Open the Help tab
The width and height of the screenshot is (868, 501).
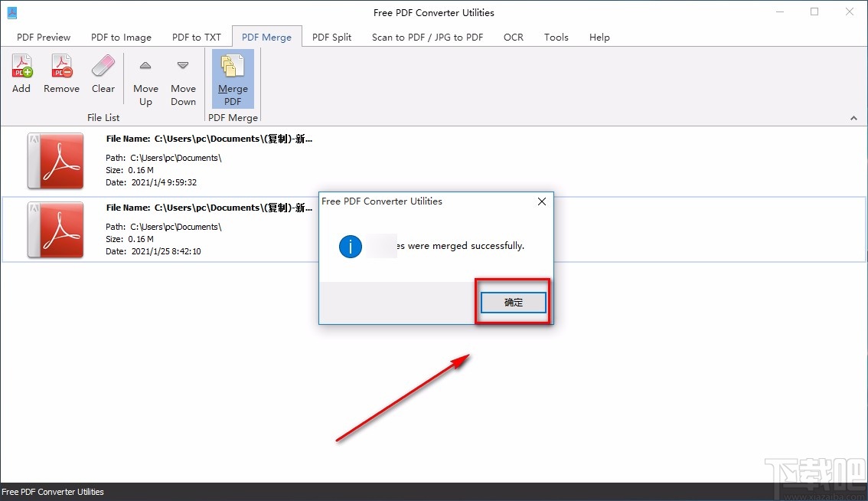(x=599, y=37)
